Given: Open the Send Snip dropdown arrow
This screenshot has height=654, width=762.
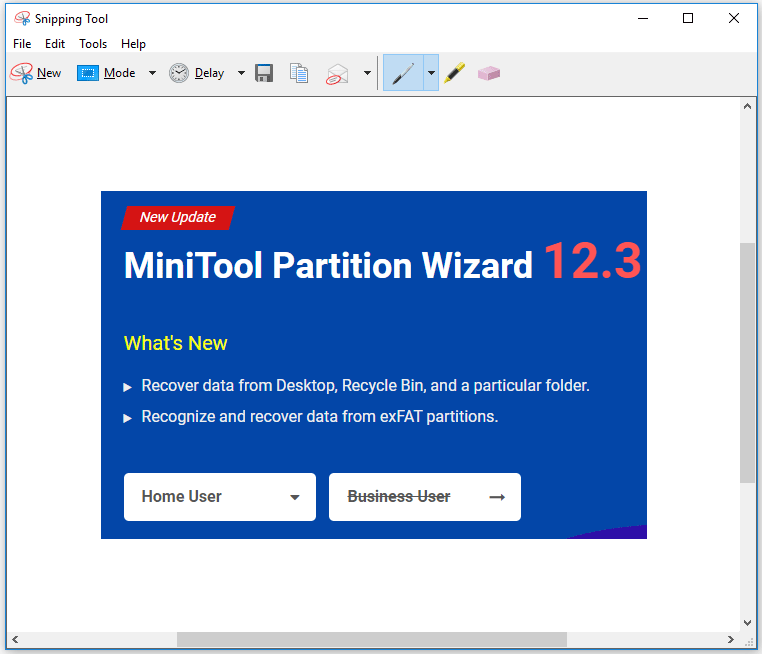Looking at the screenshot, I should point(367,73).
